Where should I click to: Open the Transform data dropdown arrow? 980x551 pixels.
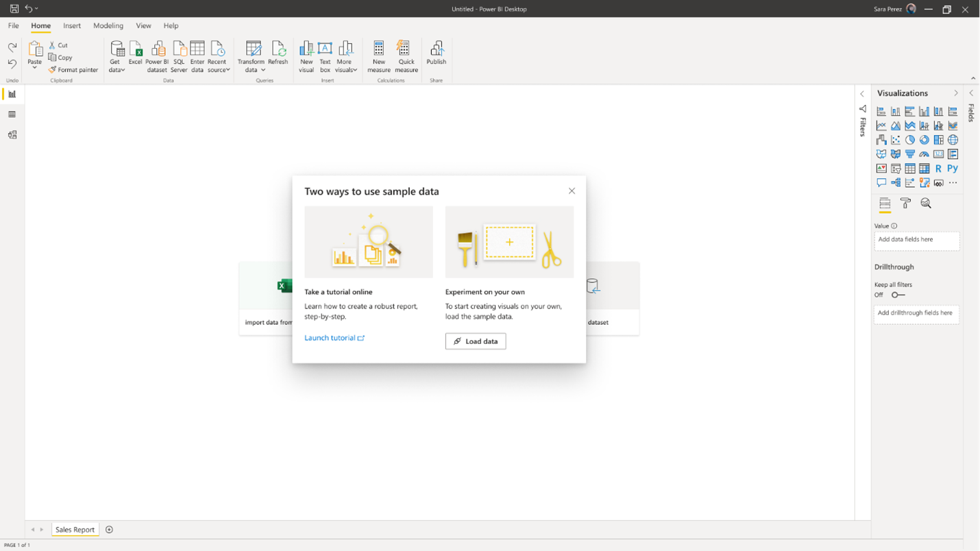263,70
